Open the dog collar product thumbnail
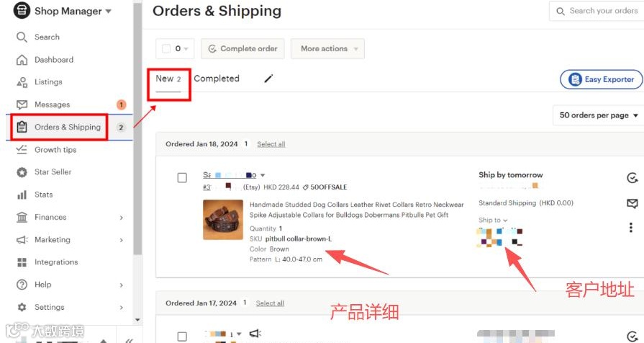This screenshot has height=343, width=644. pos(223,220)
